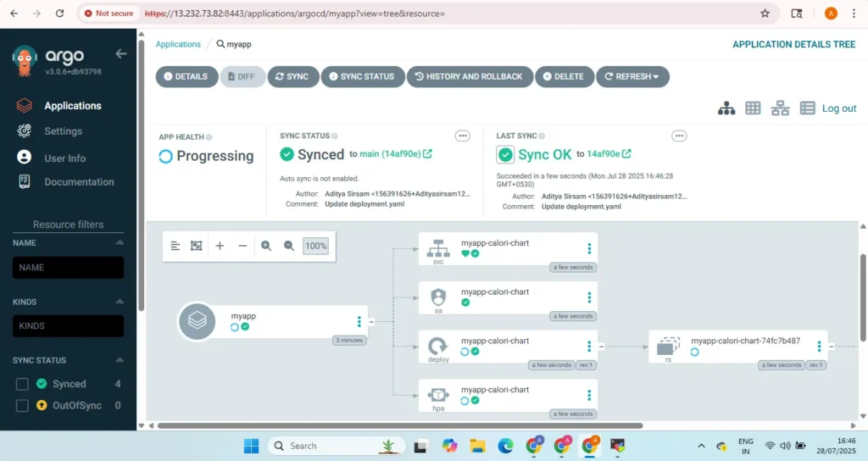Collapse the Kinds filter section

tap(119, 302)
